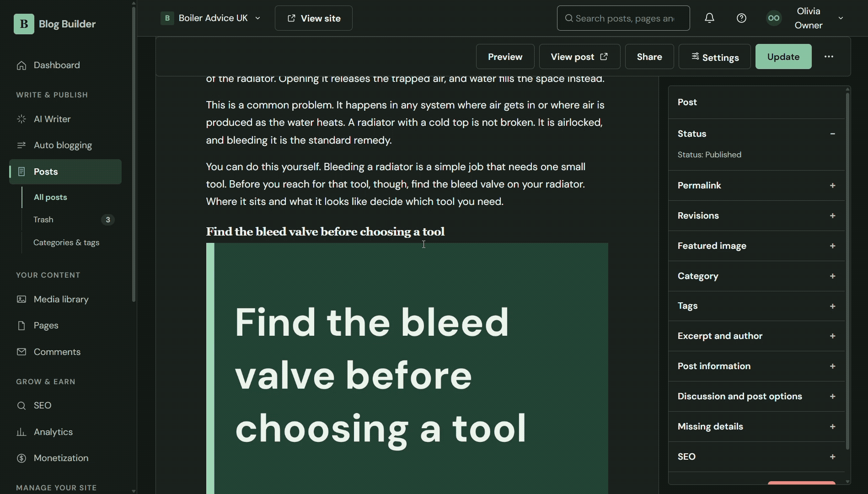Viewport: 868px width, 494px height.
Task: Click the 'Find the bleed valve' heading text
Action: (x=325, y=232)
